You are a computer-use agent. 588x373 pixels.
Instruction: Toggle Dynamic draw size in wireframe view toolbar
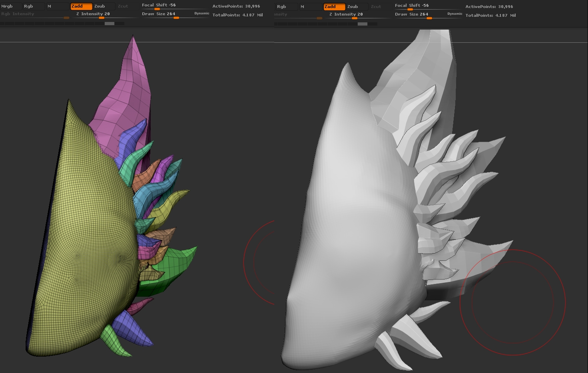click(202, 14)
